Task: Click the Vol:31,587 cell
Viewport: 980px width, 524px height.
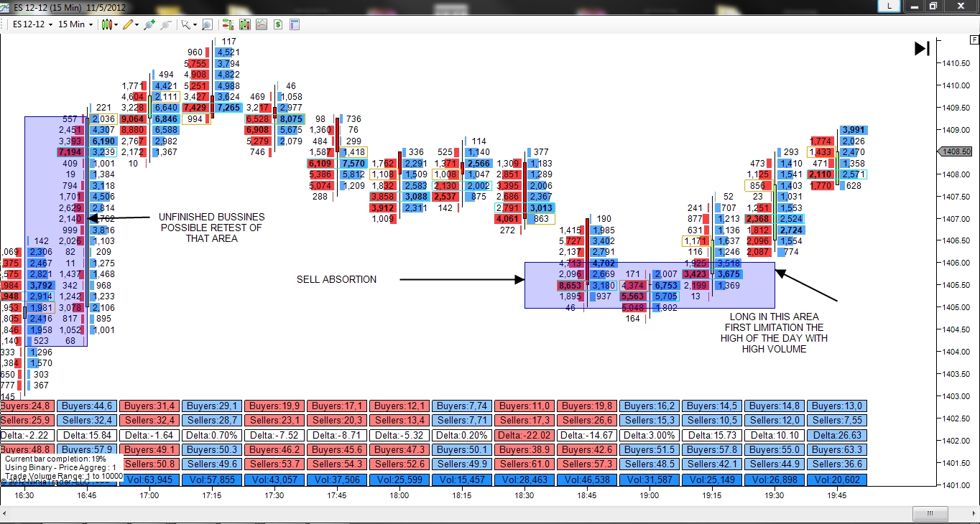Action: [648, 479]
